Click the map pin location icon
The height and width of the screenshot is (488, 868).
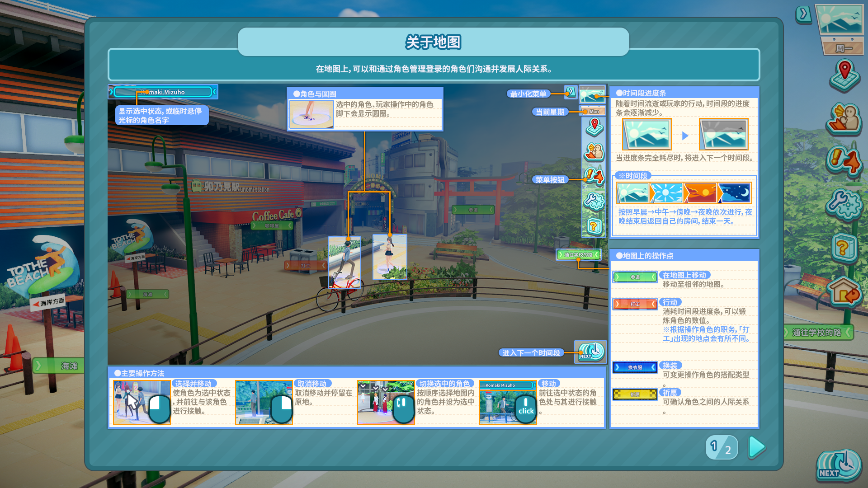click(x=844, y=75)
